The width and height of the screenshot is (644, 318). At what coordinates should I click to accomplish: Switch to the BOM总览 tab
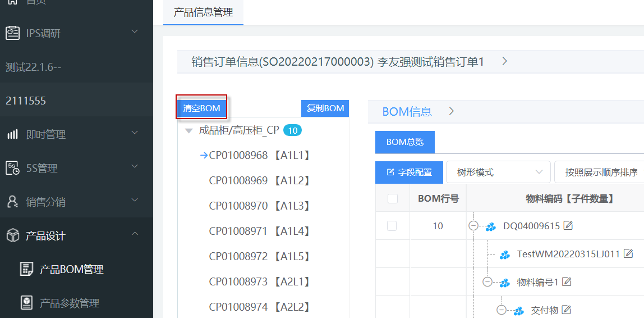tap(404, 142)
